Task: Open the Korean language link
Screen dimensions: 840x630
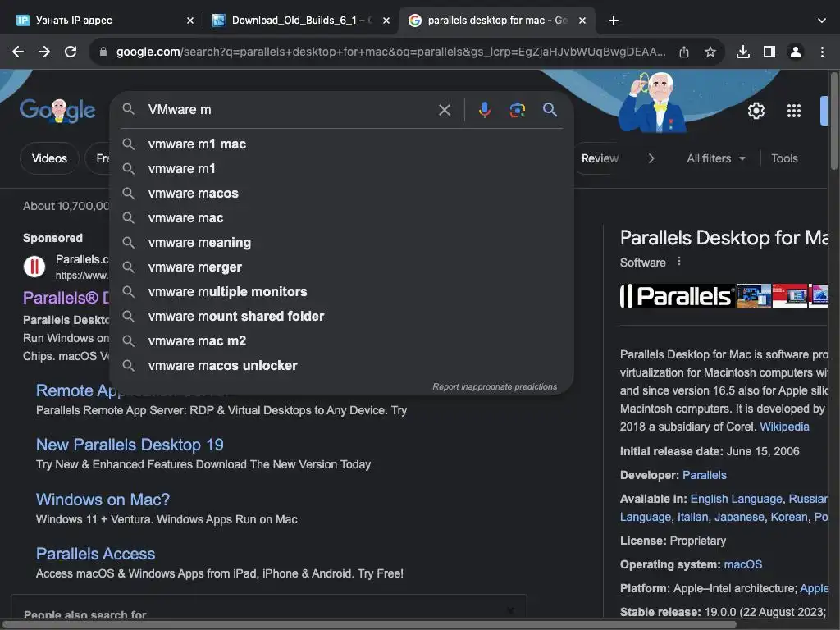Action: 789,518
